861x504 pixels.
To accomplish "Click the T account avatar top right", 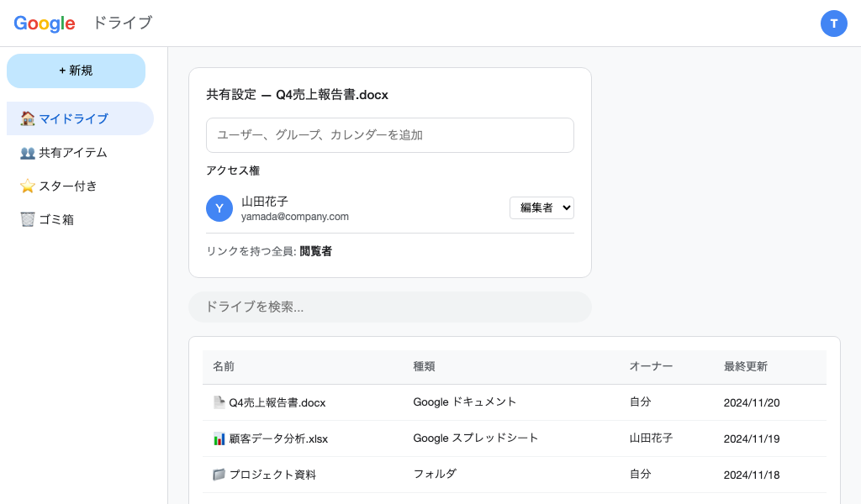I will tap(834, 24).
